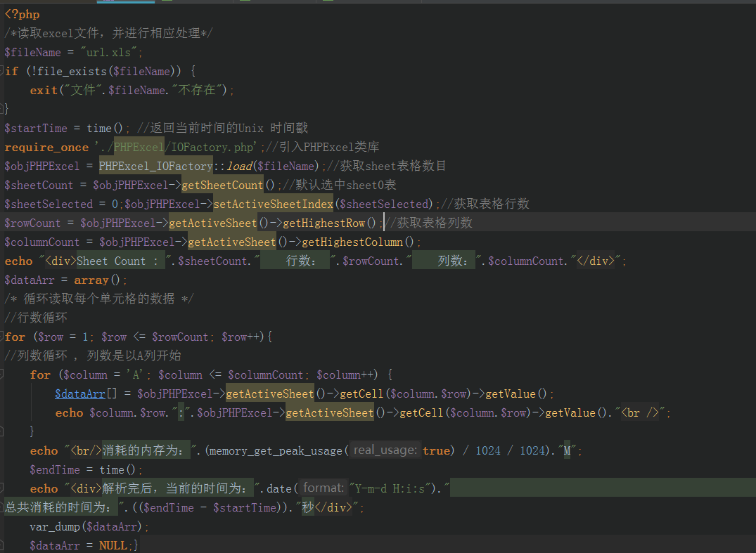This screenshot has height=553, width=756.
Task: Click the $columnCount variable being assigned
Action: click(x=42, y=242)
